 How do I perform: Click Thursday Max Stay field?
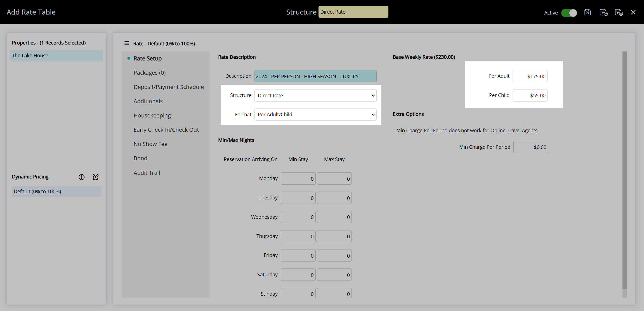[334, 236]
